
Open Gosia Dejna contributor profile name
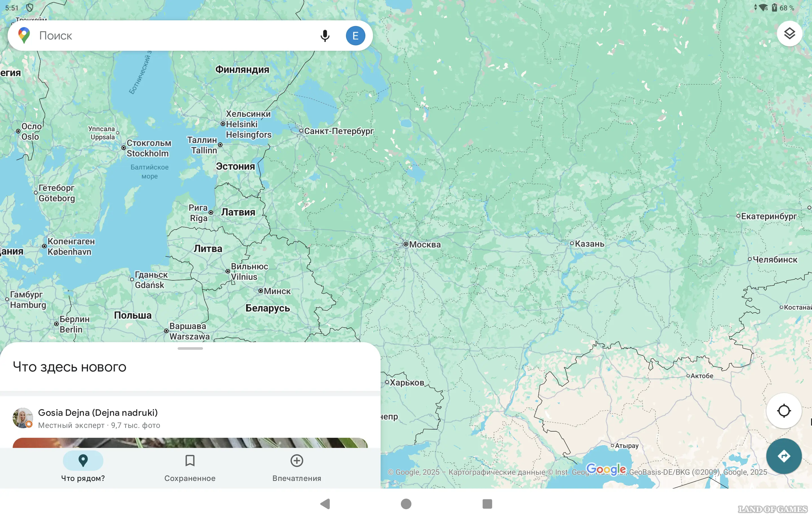98,412
